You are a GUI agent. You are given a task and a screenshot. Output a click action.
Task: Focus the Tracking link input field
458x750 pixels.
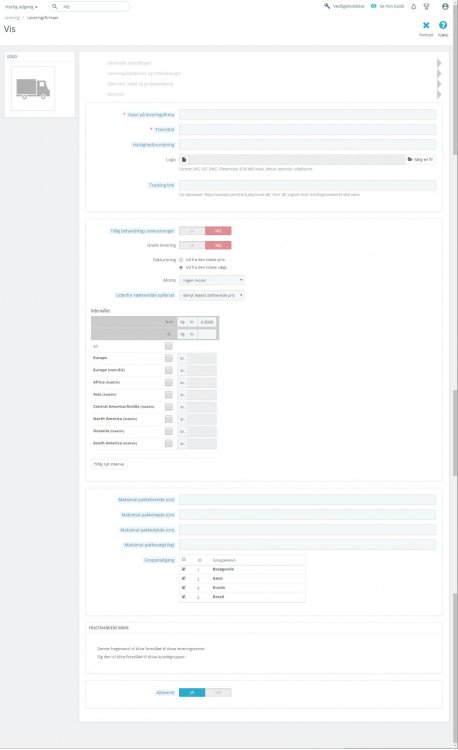tap(307, 185)
